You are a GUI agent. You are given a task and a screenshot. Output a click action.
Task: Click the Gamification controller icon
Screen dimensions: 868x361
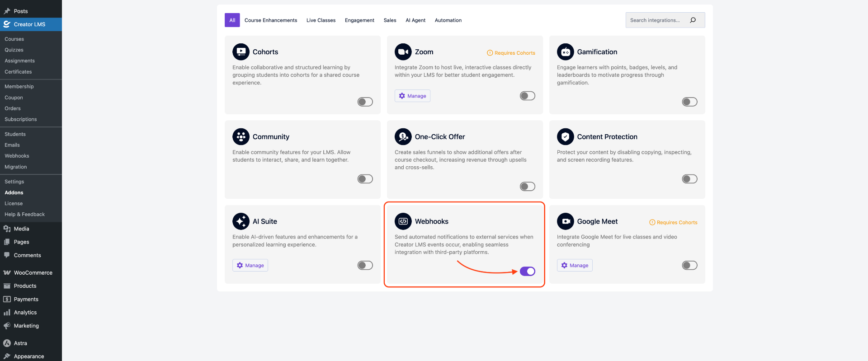tap(566, 52)
